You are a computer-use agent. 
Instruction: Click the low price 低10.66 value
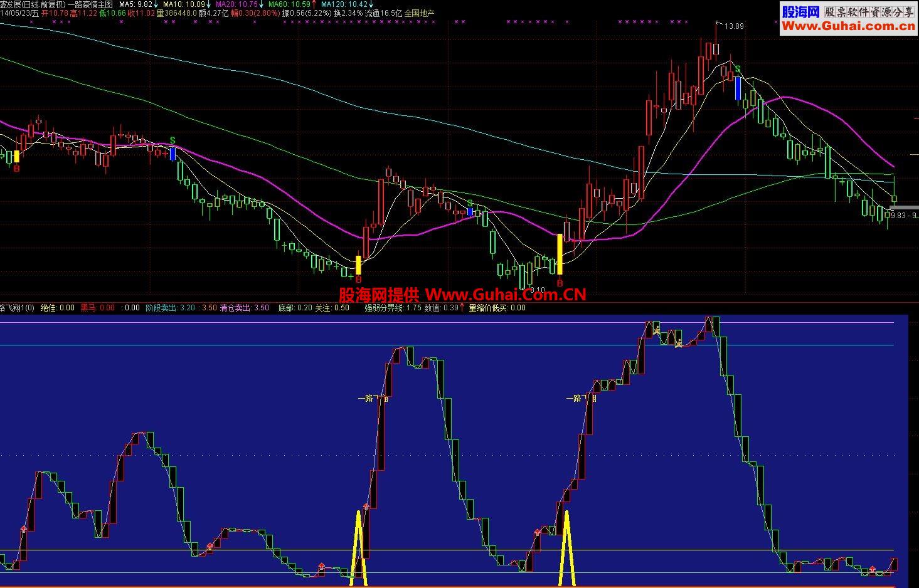coord(112,13)
